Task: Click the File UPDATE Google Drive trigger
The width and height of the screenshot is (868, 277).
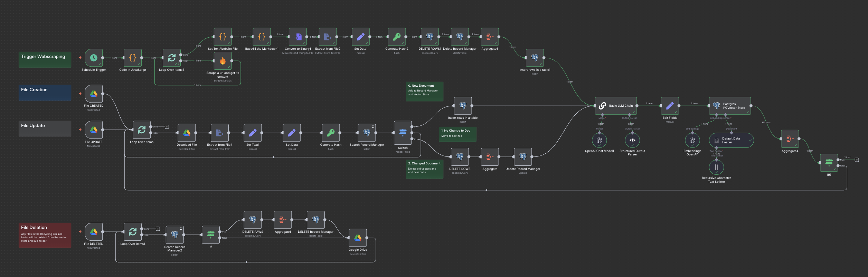Action: [94, 130]
